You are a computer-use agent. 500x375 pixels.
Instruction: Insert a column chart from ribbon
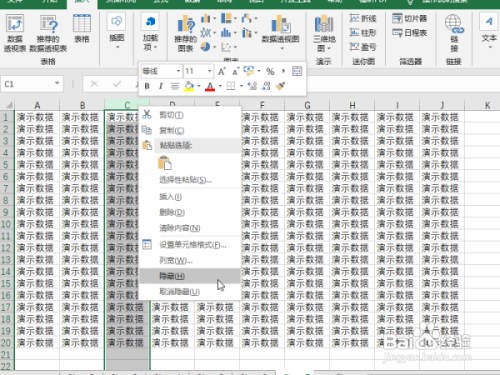point(206,18)
